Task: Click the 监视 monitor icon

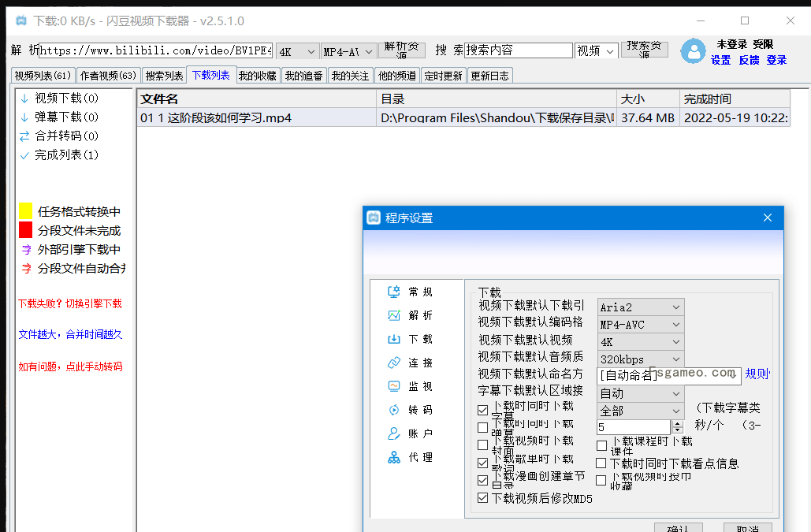Action: coord(394,386)
